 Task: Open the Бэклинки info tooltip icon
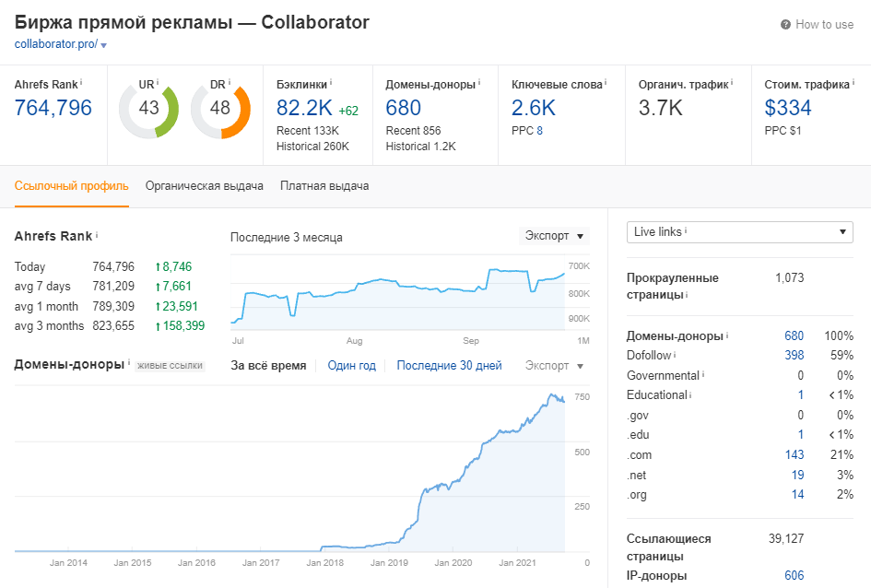pos(330,84)
